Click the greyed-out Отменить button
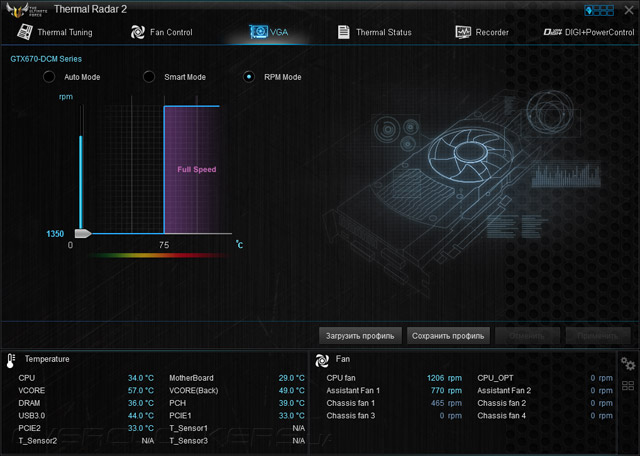The height and width of the screenshot is (456, 640). [x=527, y=336]
